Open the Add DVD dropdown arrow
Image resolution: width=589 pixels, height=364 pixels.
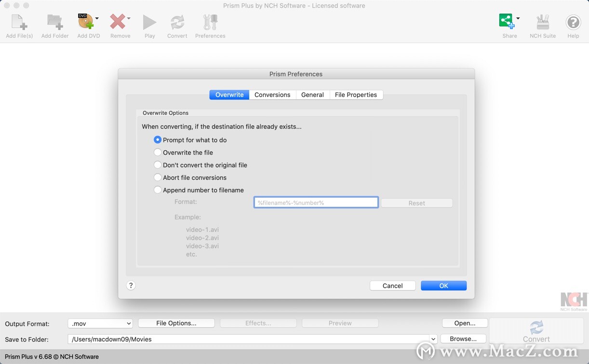(96, 19)
